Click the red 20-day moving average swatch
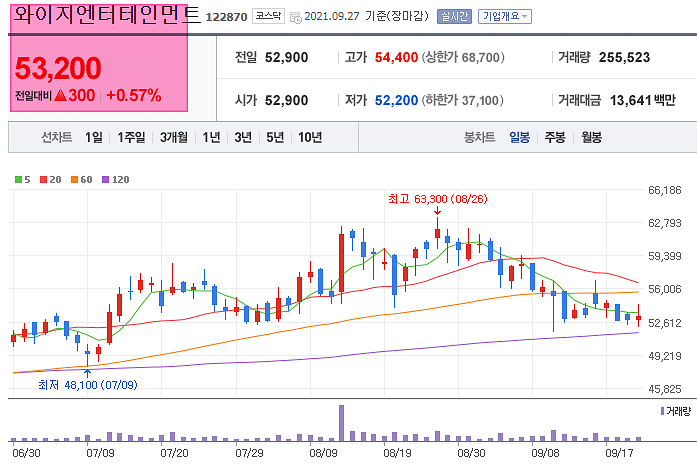Screen dimensions: 697x468 (44, 180)
